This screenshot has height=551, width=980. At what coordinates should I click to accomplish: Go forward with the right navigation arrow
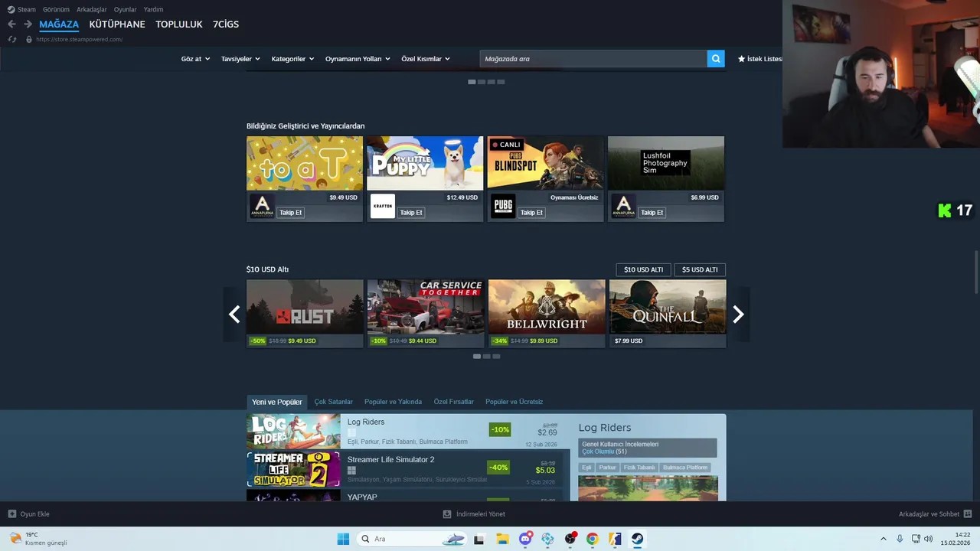coord(28,24)
